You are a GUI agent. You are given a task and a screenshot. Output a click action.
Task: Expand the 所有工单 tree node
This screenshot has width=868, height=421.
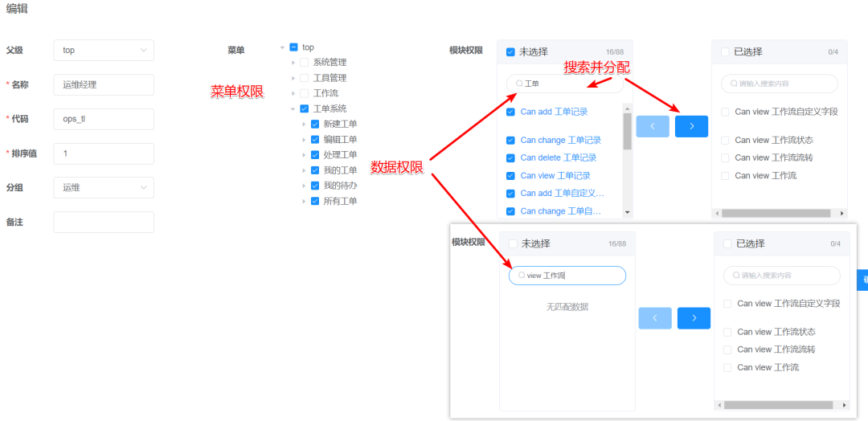point(304,201)
